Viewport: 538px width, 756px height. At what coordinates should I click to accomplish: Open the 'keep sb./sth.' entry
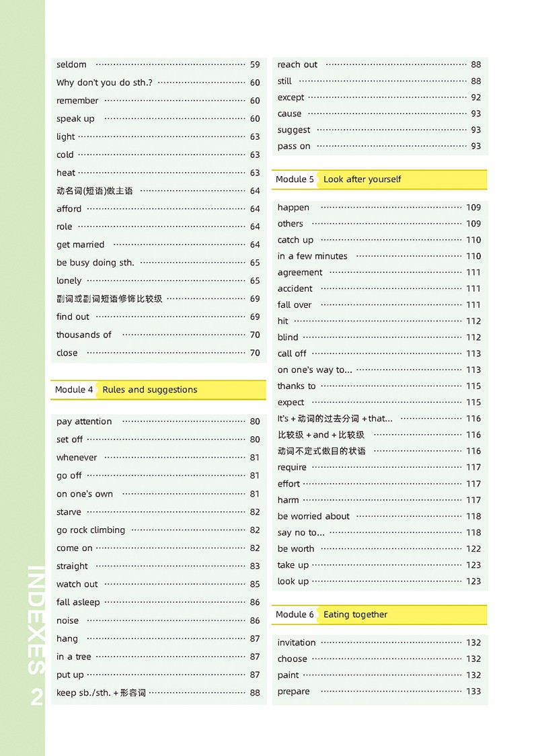(101, 693)
